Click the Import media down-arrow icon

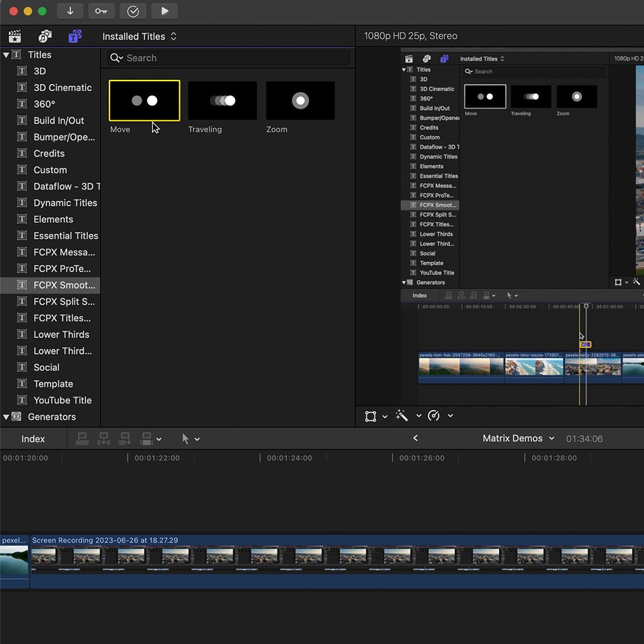[70, 11]
